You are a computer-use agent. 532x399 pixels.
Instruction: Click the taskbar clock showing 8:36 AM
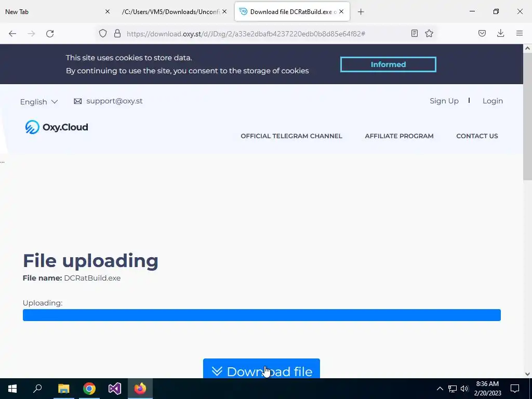[x=487, y=389]
